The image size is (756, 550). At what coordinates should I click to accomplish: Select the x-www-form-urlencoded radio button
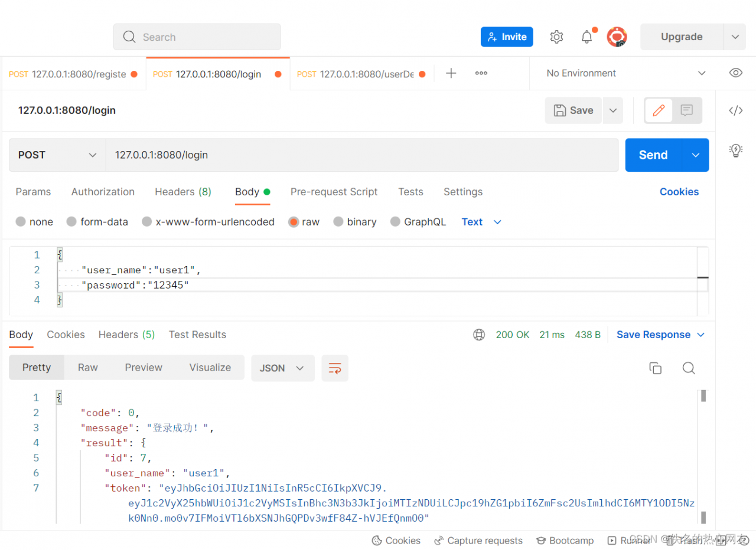point(147,222)
